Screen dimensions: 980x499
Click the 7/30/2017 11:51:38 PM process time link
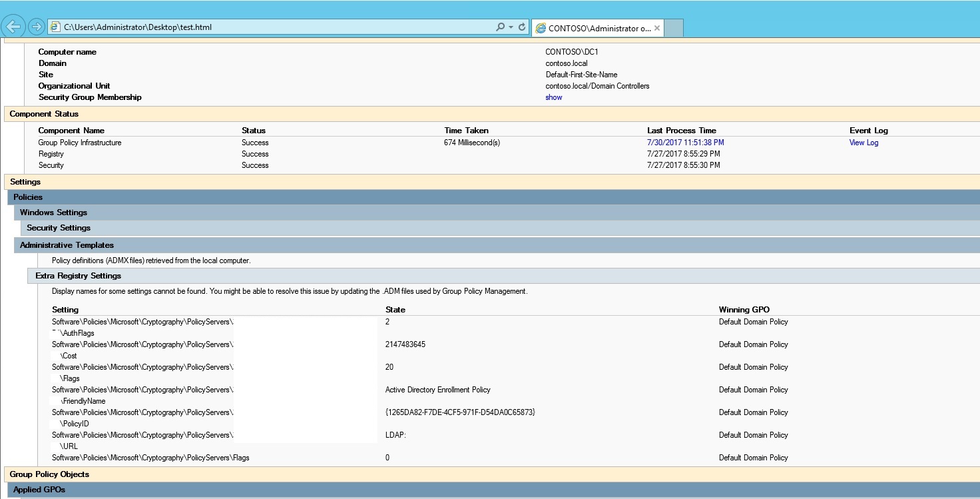685,143
